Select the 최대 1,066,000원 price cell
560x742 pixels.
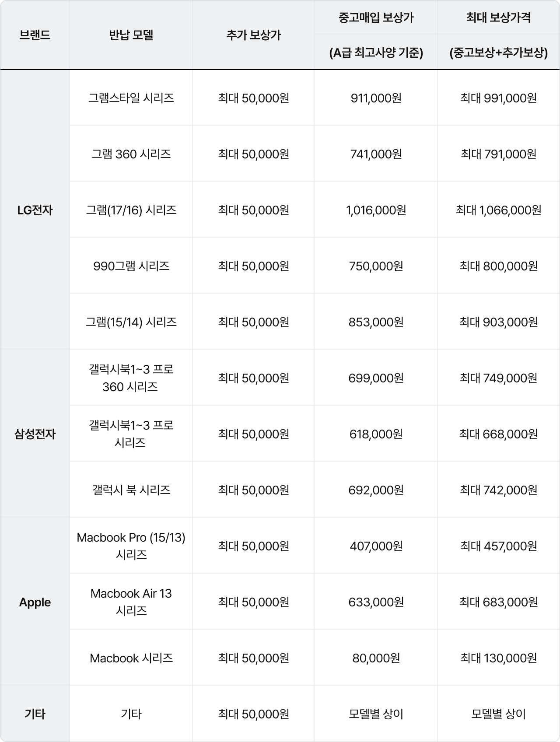pyautogui.click(x=498, y=210)
